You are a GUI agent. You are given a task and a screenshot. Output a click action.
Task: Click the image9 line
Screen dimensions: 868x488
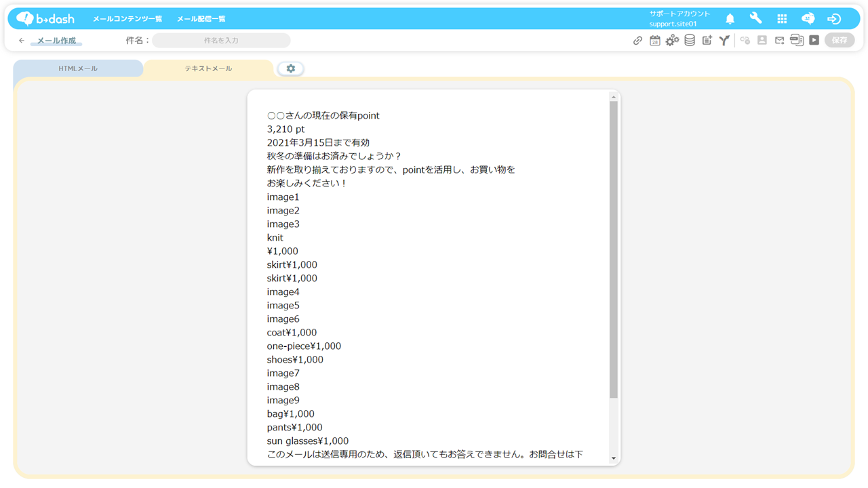(283, 401)
